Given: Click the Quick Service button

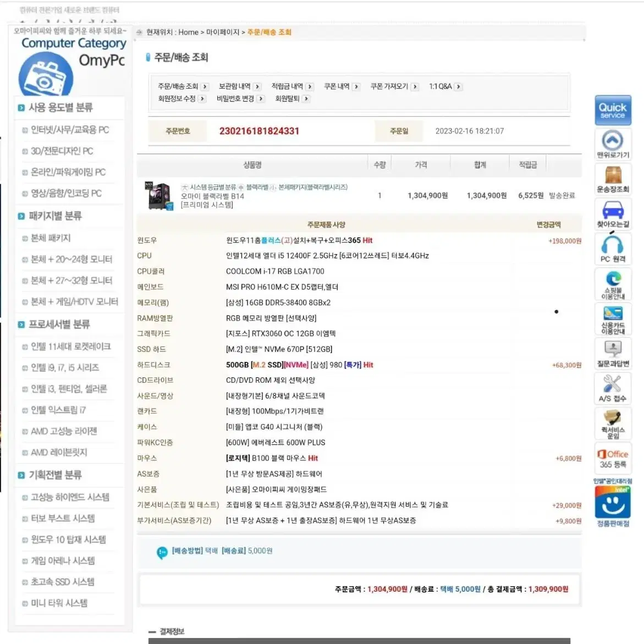Looking at the screenshot, I should [613, 111].
